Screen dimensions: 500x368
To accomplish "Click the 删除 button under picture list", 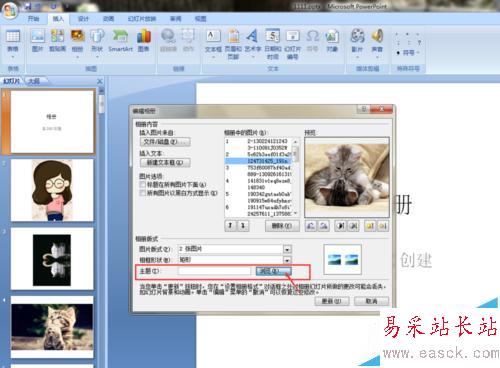I will pyautogui.click(x=282, y=226).
